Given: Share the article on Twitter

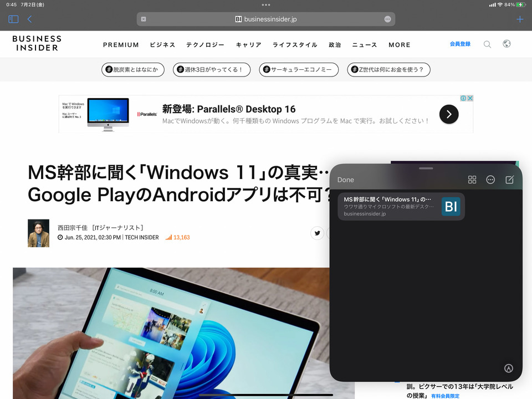Looking at the screenshot, I should [318, 233].
